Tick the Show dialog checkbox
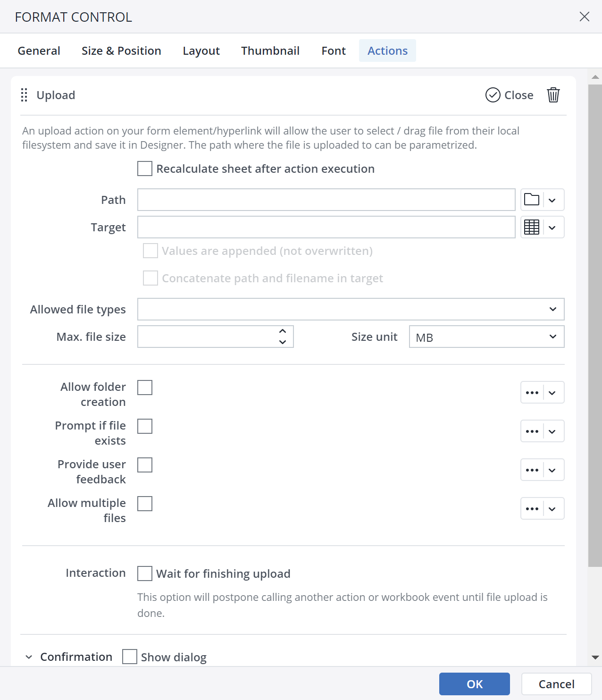This screenshot has width=602, height=700. [130, 657]
